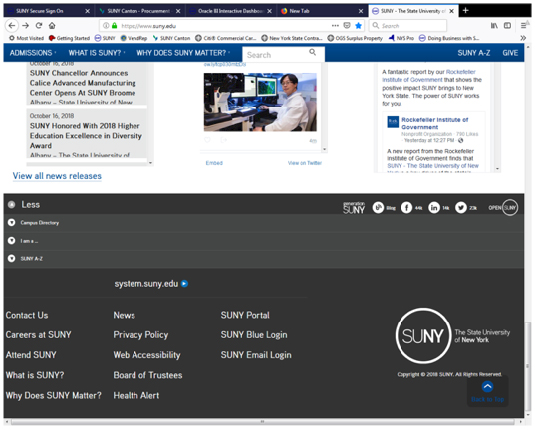Open the Board of Trustees link
Image resolution: width=535 pixels, height=430 pixels.
coord(148,375)
